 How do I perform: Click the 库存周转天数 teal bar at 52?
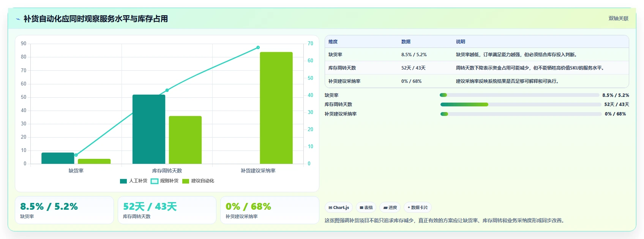point(149,129)
